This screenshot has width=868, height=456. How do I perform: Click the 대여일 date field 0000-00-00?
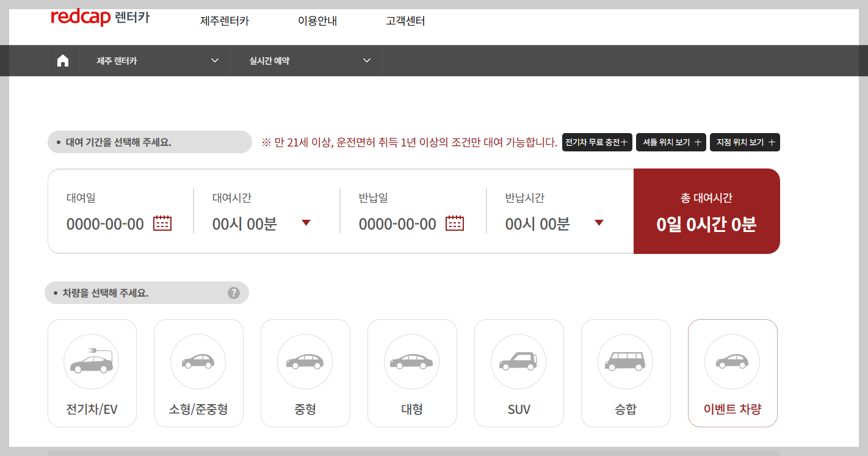105,224
